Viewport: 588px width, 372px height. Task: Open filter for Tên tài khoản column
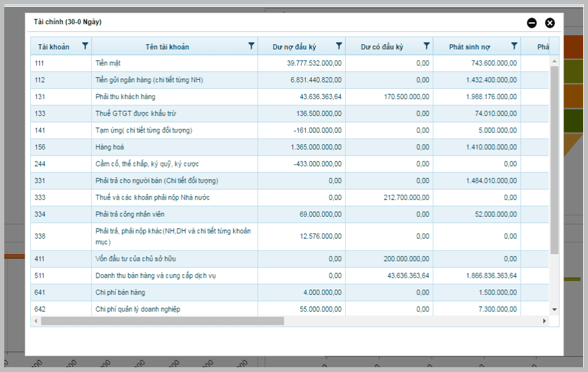coord(251,46)
